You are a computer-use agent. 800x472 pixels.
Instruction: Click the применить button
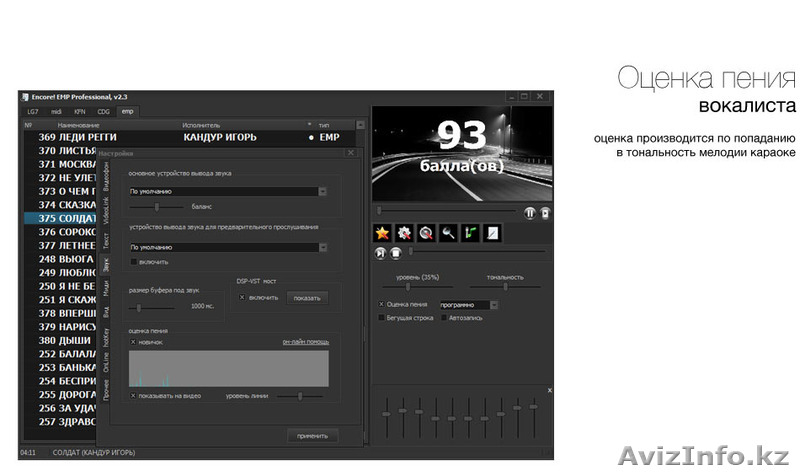[312, 436]
